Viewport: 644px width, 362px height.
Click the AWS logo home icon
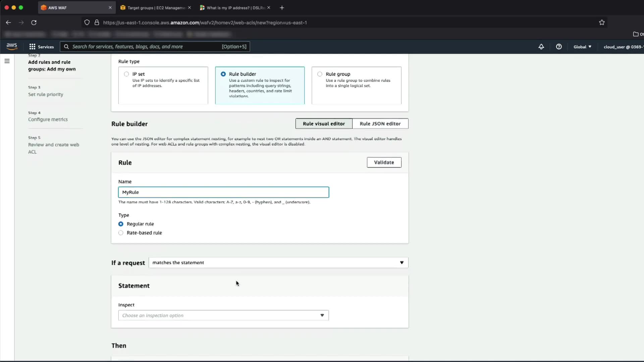click(x=12, y=47)
